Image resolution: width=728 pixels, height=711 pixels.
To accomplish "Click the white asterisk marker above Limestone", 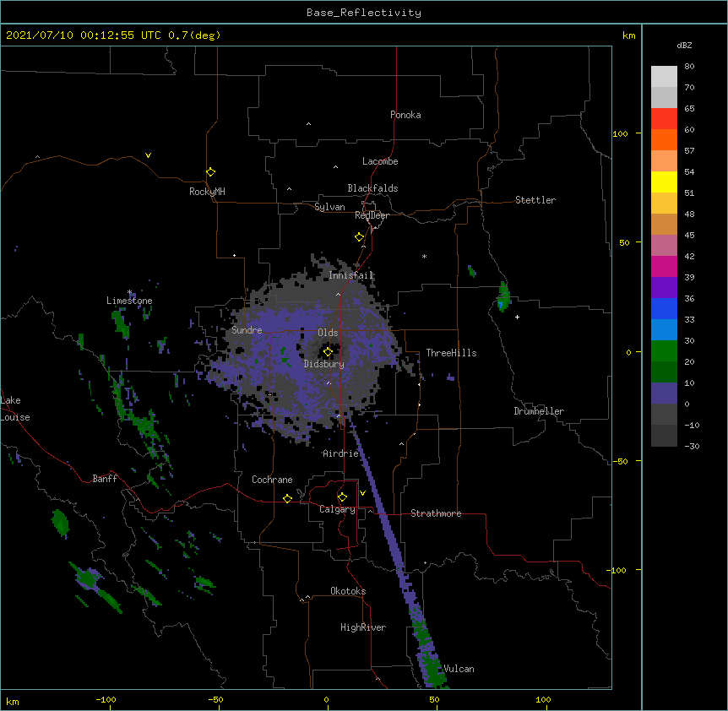I will click(130, 292).
